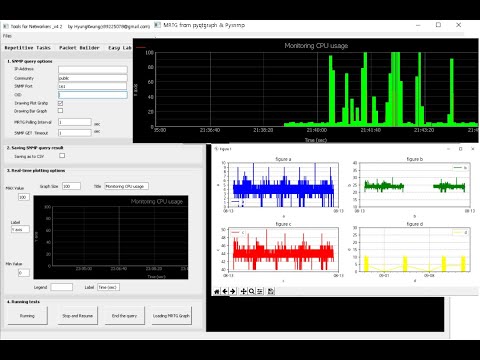
Task: Enable the Drawing Bar Graph checkbox
Action: tap(60, 111)
